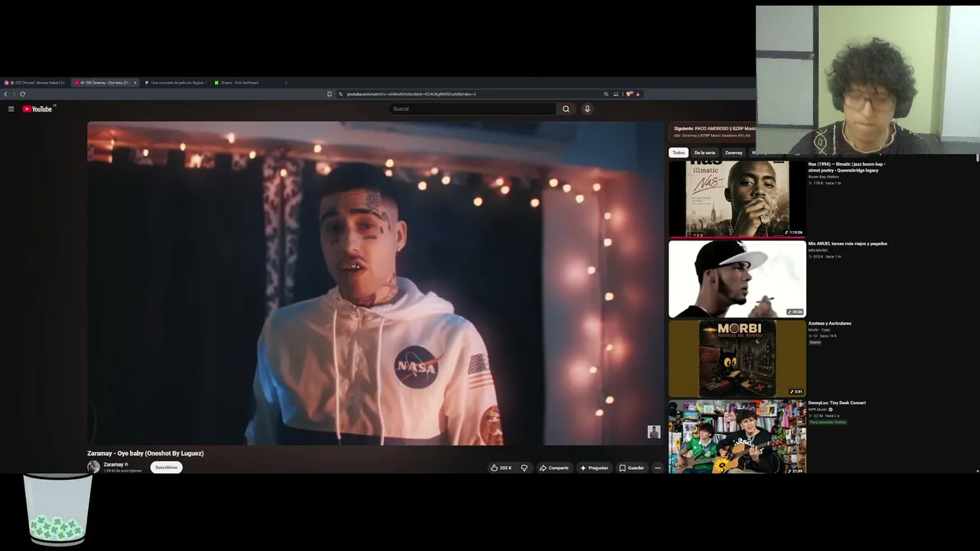Click the YouTube search magnifier button
Screen dimensions: 980x551
pos(566,109)
